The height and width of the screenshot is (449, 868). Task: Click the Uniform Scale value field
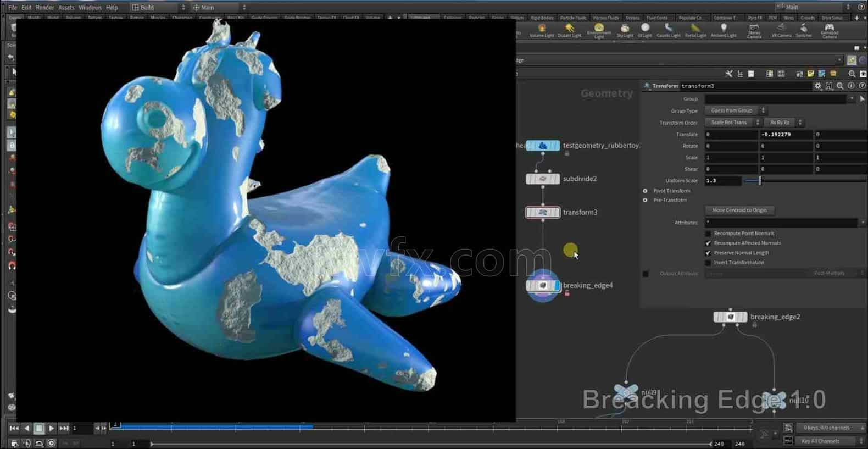(723, 181)
